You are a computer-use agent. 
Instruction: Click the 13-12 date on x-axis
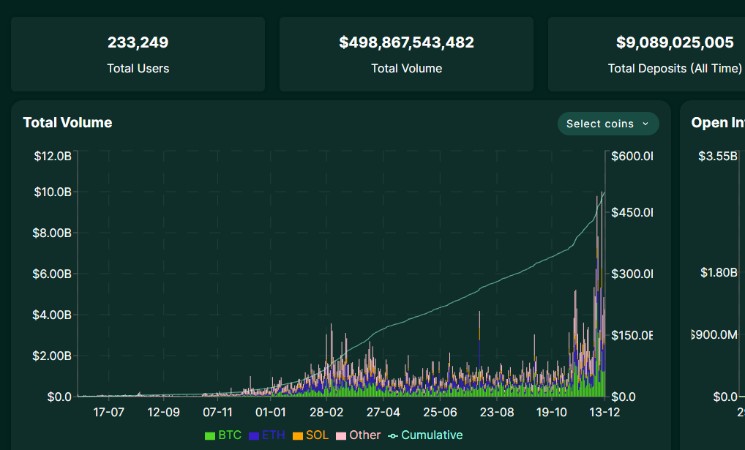pyautogui.click(x=603, y=411)
